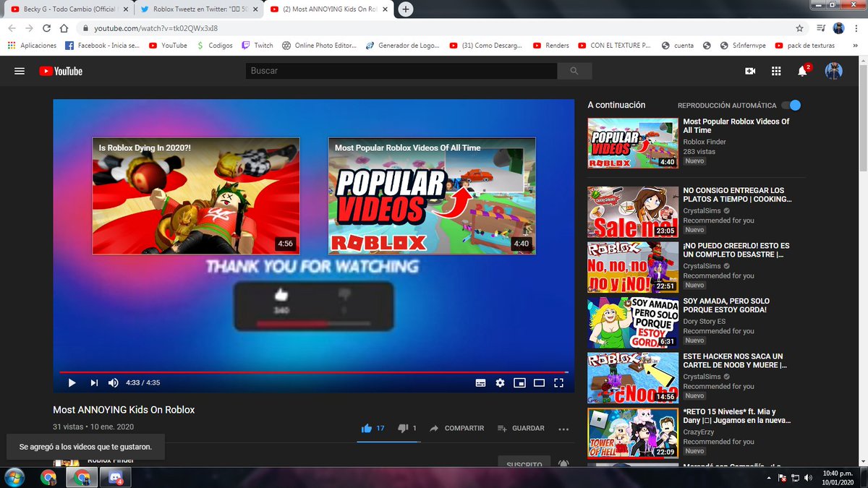Click the youtube.com address bar

click(x=434, y=28)
